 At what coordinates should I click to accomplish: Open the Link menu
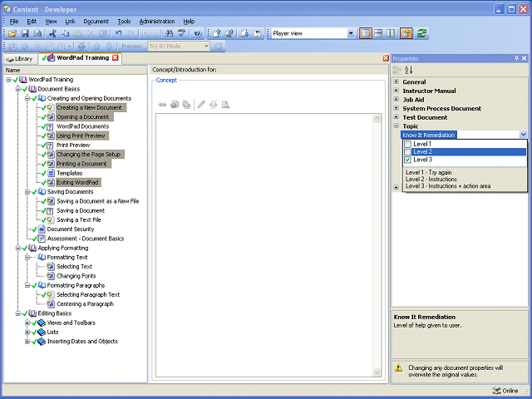coord(70,22)
